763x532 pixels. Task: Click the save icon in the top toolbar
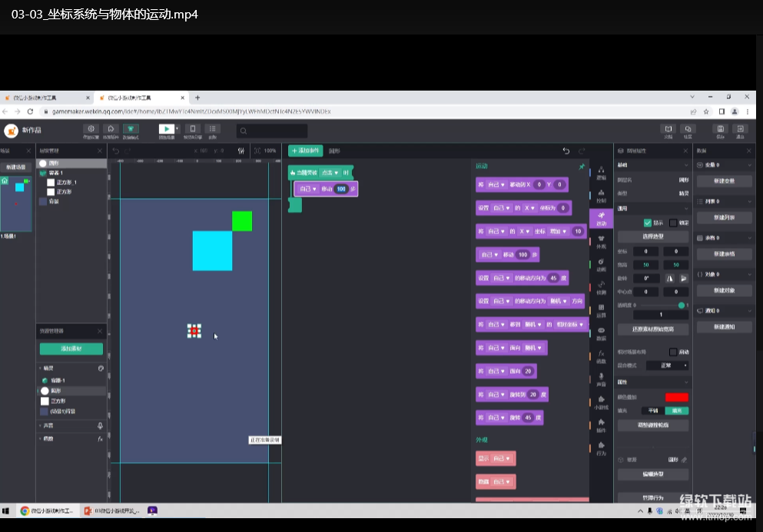click(720, 129)
